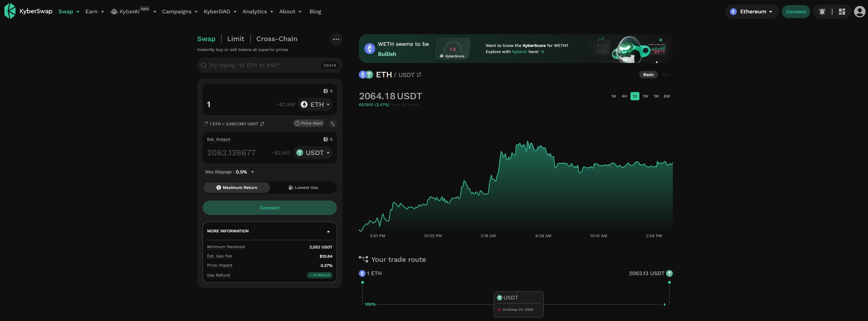Screen dimensions: 868x321
Task: Click the header Connect button
Action: (x=796, y=12)
